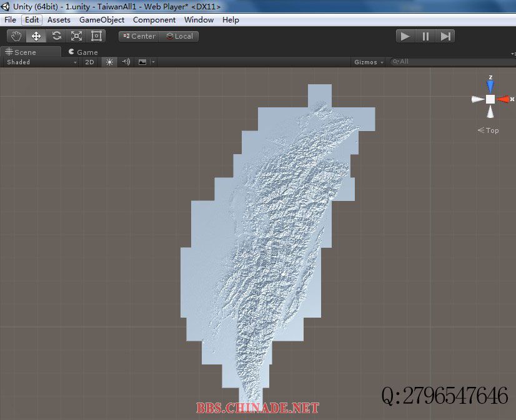
Task: Toggle scene lighting sun icon
Action: click(x=109, y=62)
